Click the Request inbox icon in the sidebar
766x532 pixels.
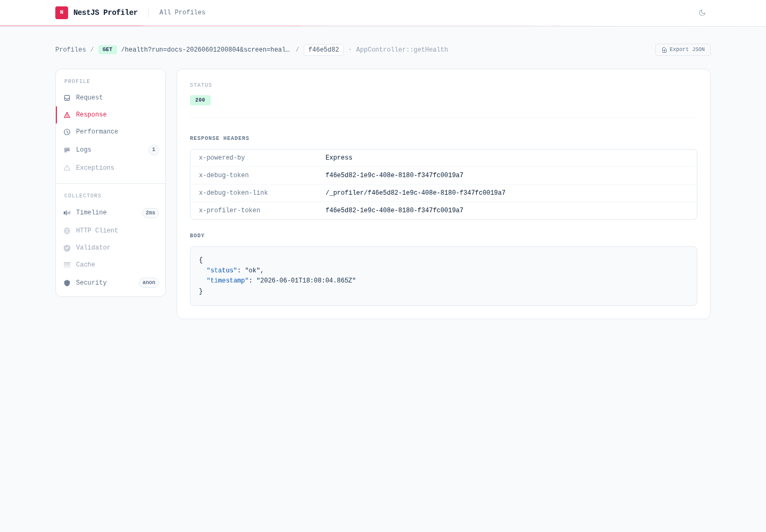pyautogui.click(x=67, y=98)
